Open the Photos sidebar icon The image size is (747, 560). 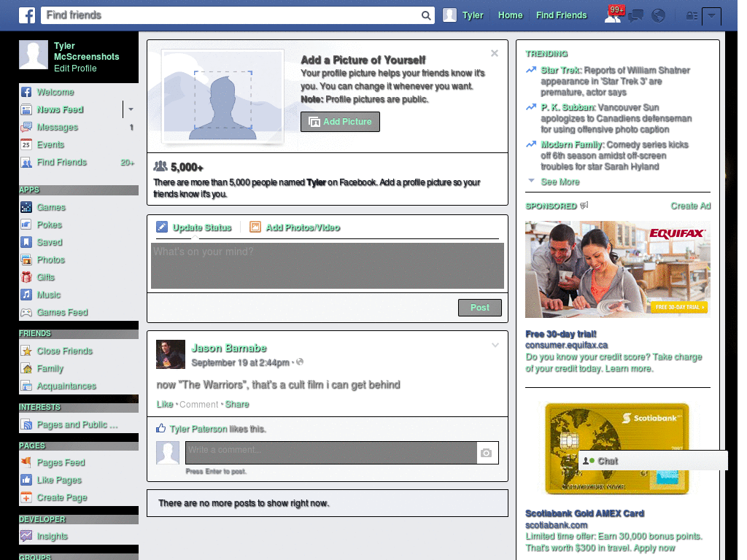(26, 260)
